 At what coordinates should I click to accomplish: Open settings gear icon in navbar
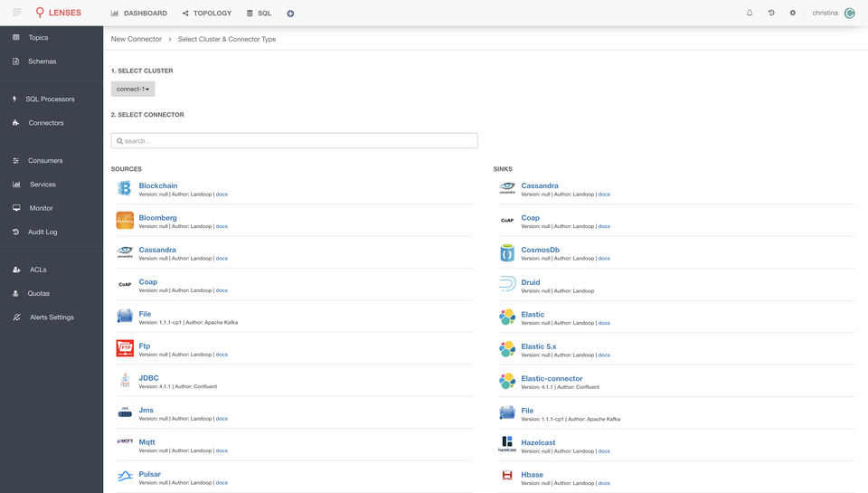(x=793, y=13)
